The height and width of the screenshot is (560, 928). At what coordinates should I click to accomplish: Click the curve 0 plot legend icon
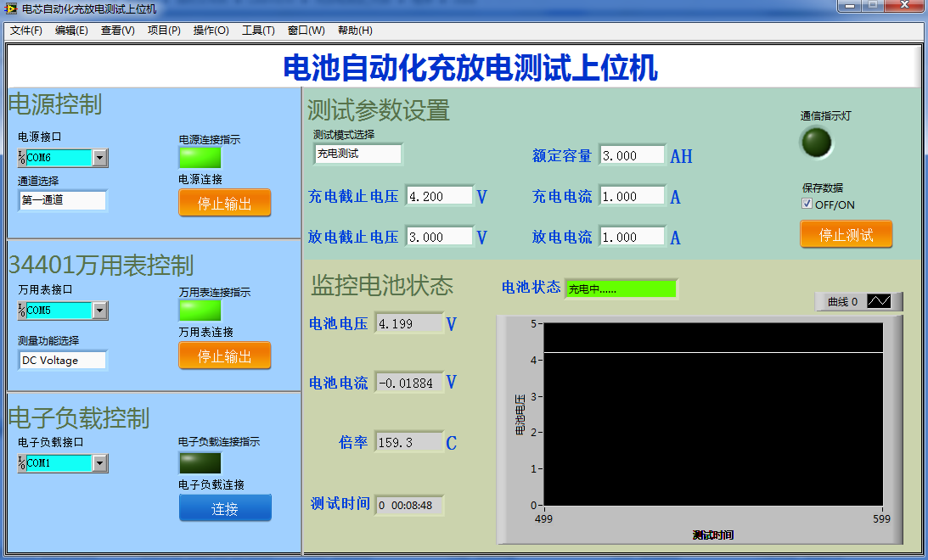879,301
